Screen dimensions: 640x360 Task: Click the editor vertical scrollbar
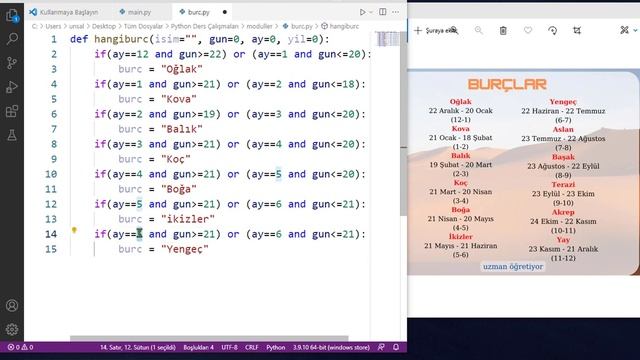[404, 123]
